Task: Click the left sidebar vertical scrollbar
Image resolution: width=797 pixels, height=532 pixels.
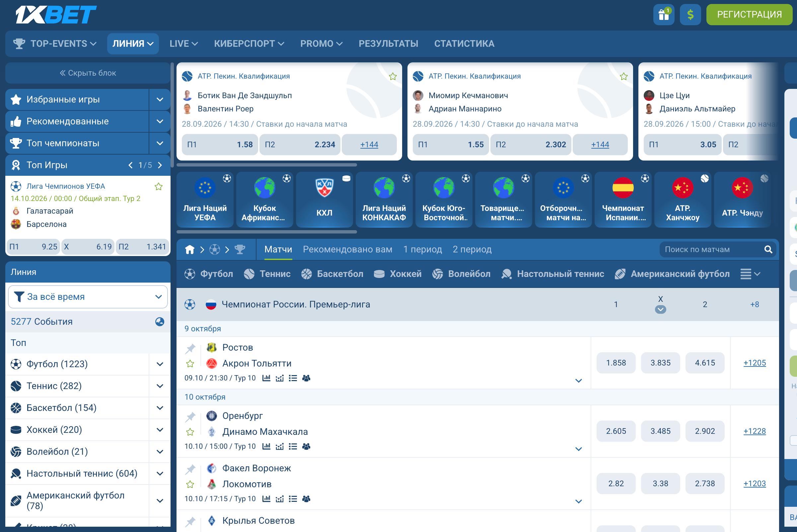Action: click(x=173, y=115)
